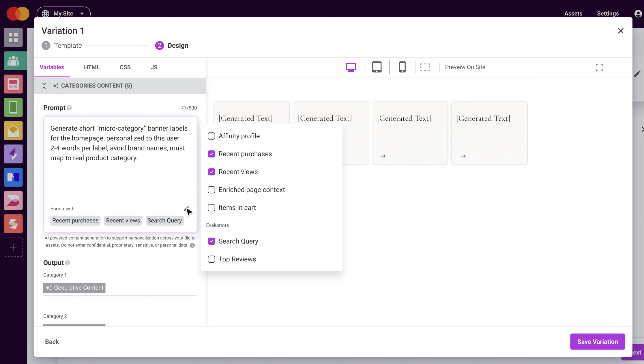Switch to tablet preview icon
This screenshot has height=364, width=644.
click(377, 67)
